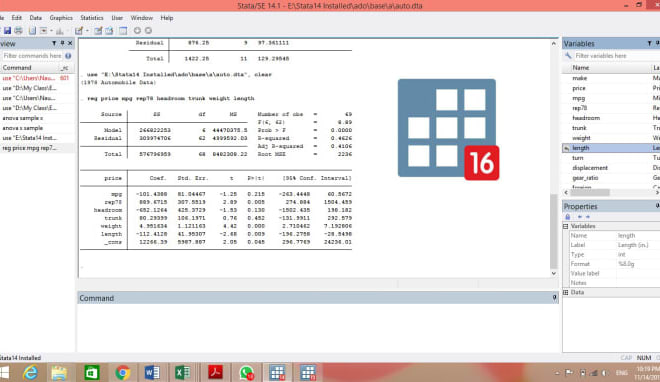Click the Format value '%8.0g'
Image resolution: width=660 pixels, height=382 pixels.
pyautogui.click(x=626, y=264)
